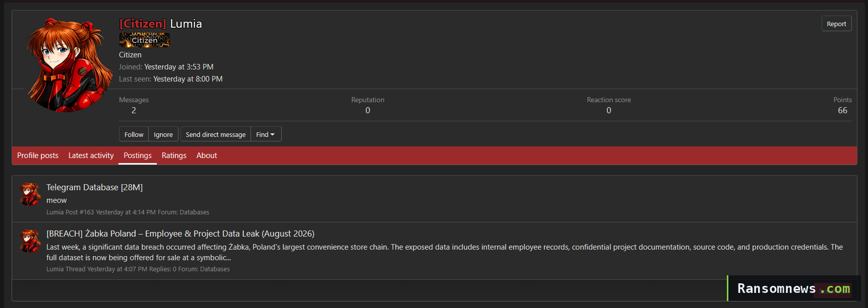
Task: Click 'Yesterday at 4:07 PM' timestamp
Action: 117,269
